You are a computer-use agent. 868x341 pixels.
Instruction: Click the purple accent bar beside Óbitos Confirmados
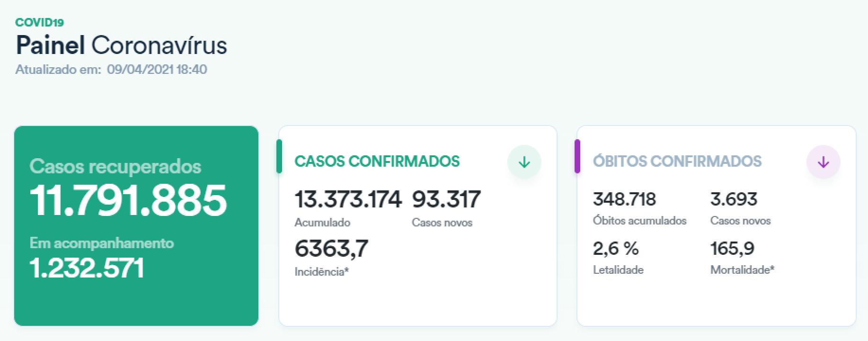coord(577,156)
